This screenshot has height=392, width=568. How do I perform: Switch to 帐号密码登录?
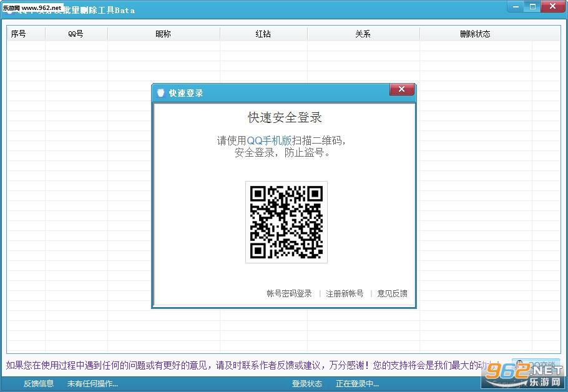click(x=289, y=293)
